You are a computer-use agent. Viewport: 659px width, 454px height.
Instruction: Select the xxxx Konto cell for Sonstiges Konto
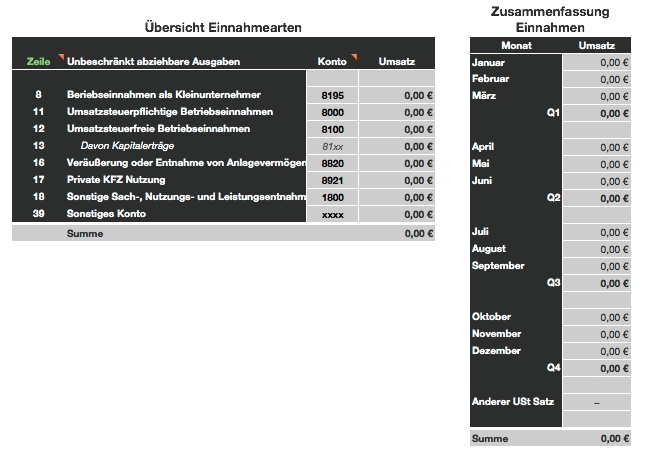[332, 214]
